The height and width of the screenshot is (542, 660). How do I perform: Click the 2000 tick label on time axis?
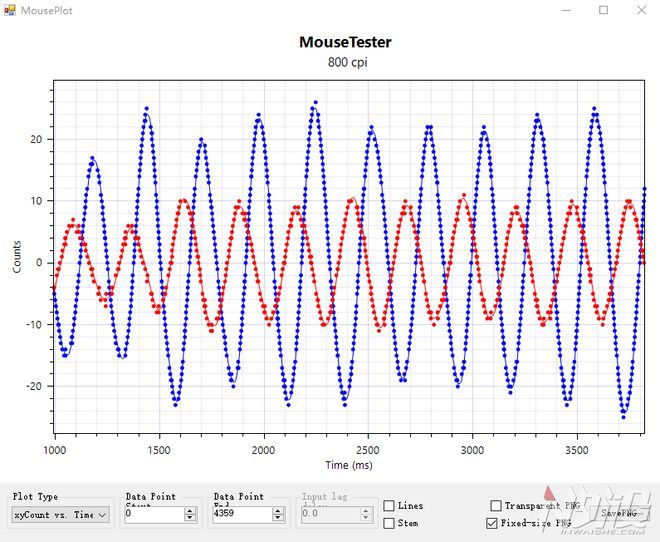[263, 450]
